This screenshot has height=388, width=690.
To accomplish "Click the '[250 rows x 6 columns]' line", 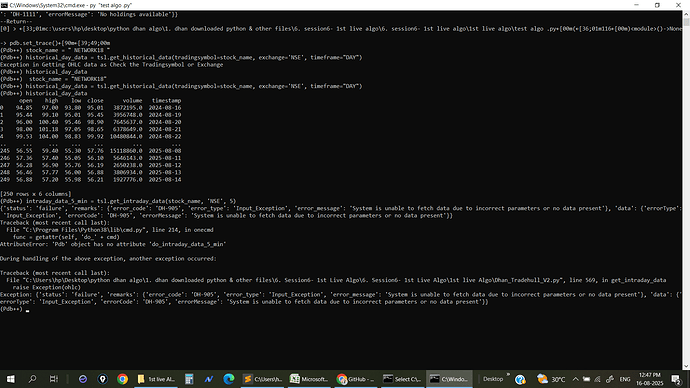I will point(35,194).
